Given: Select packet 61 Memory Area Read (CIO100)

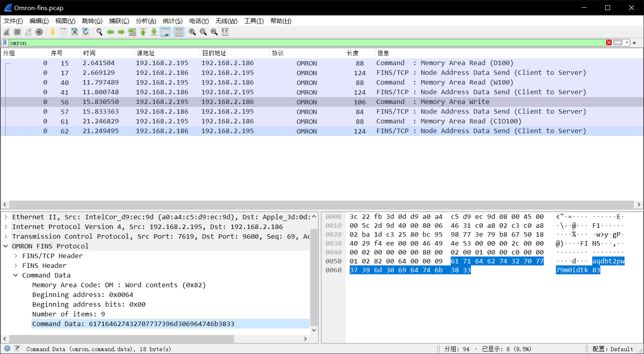Looking at the screenshot, I should (322, 121).
